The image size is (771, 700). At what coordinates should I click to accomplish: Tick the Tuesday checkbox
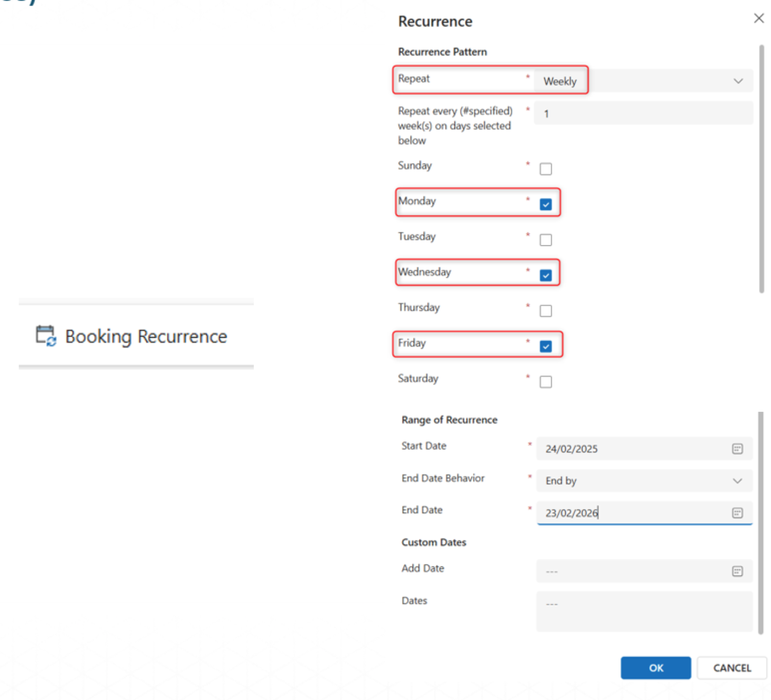(546, 240)
